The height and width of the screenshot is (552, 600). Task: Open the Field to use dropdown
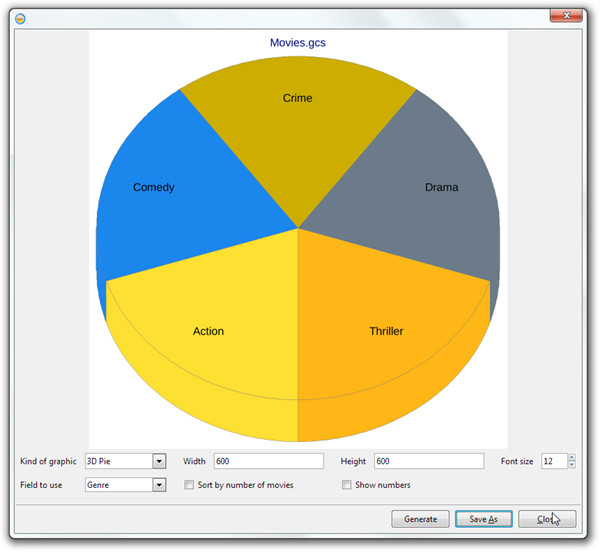[159, 485]
